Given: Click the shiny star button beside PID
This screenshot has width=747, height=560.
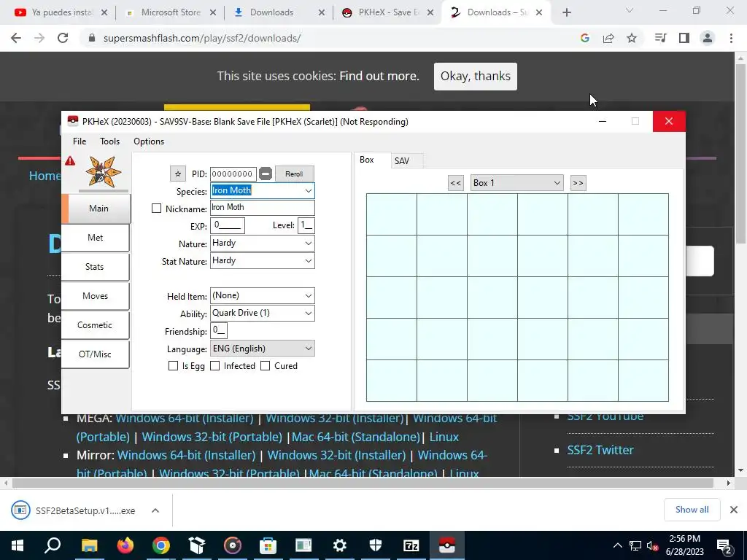Looking at the screenshot, I should 178,174.
